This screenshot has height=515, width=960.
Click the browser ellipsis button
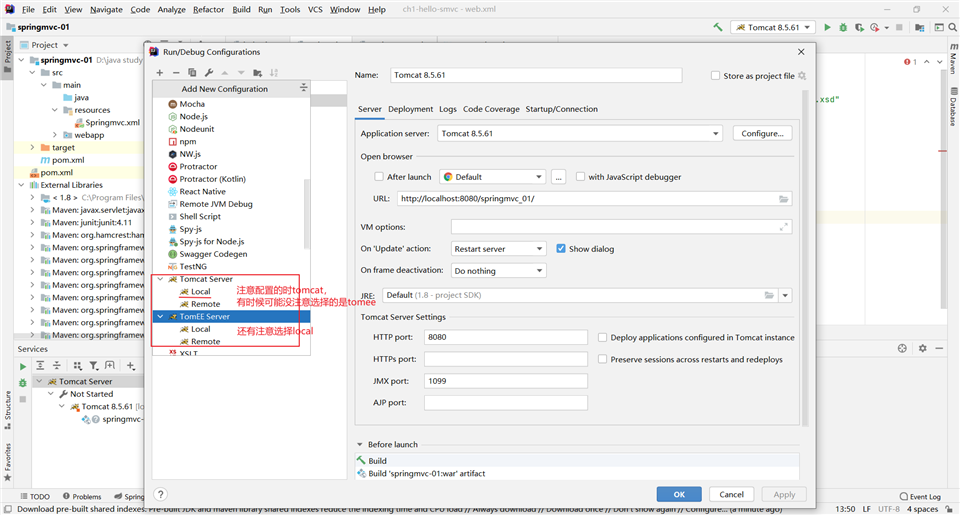click(558, 177)
